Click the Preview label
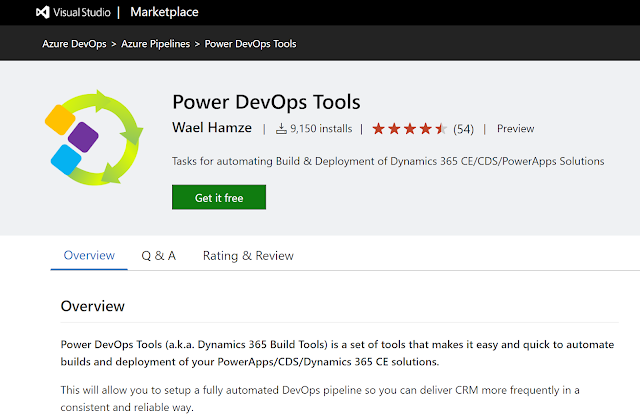 (x=515, y=129)
